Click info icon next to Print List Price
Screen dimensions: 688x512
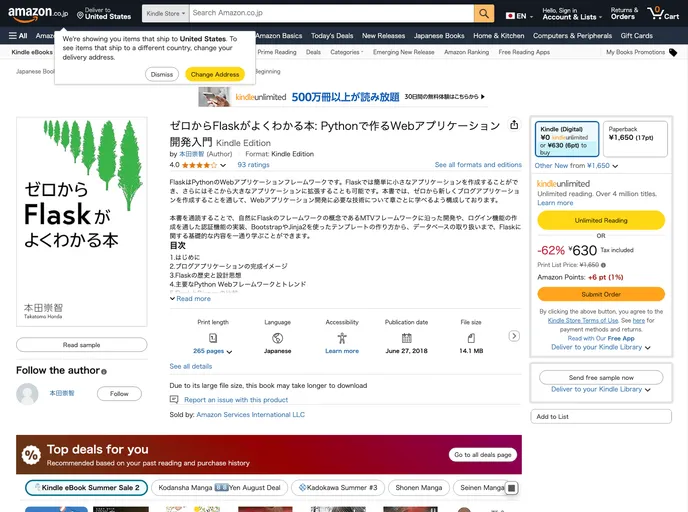click(603, 265)
